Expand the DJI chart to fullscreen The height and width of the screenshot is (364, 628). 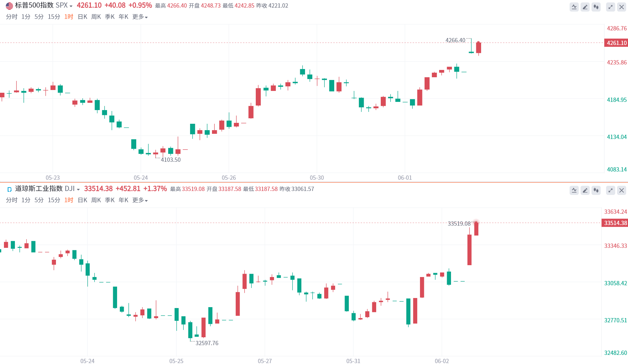610,190
